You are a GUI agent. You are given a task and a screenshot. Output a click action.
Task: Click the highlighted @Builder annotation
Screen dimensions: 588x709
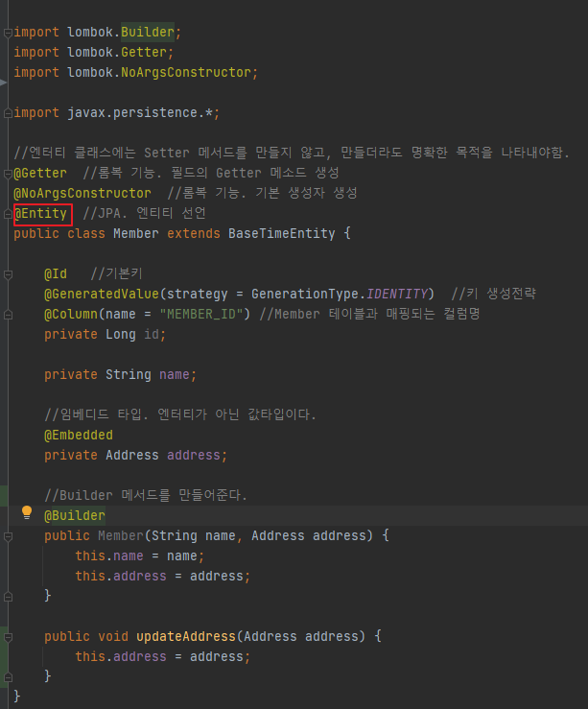pos(75,515)
